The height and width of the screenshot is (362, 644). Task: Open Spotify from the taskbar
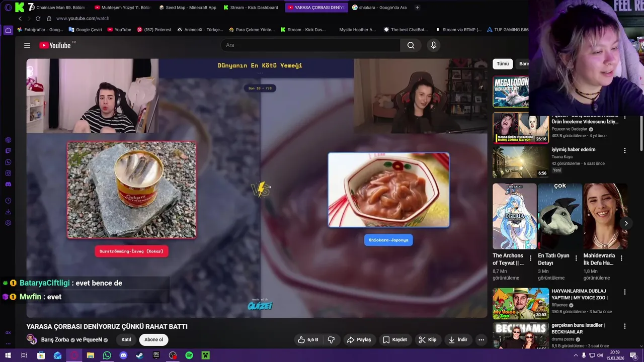click(x=189, y=355)
